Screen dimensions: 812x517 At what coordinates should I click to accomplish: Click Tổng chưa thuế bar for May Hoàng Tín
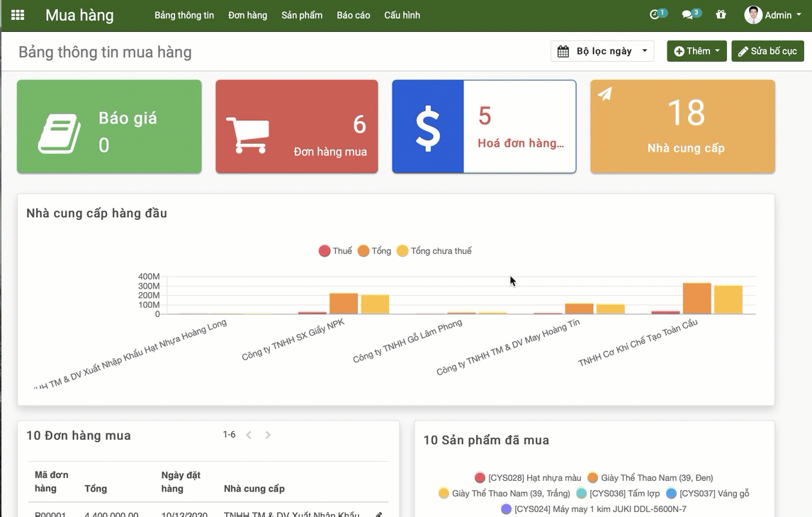611,309
